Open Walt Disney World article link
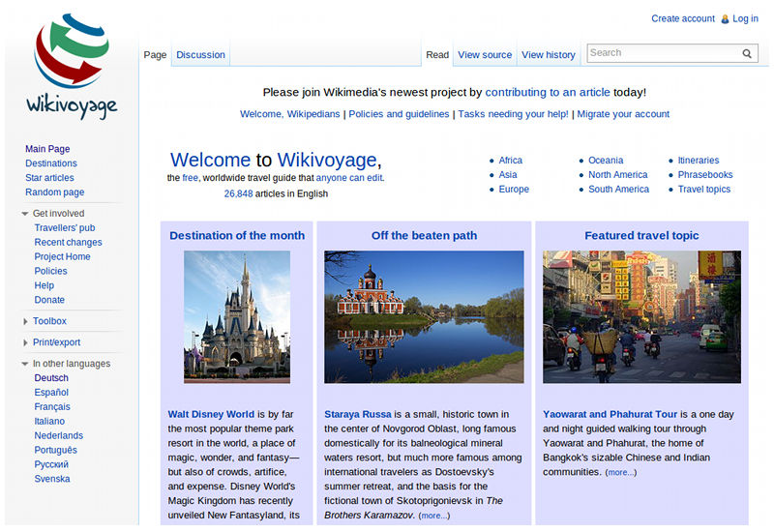Image resolution: width=774 pixels, height=532 pixels. click(x=211, y=415)
